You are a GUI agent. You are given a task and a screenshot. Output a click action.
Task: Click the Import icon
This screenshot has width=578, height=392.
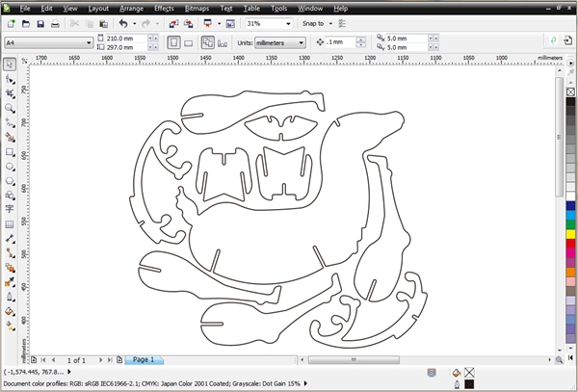[173, 24]
